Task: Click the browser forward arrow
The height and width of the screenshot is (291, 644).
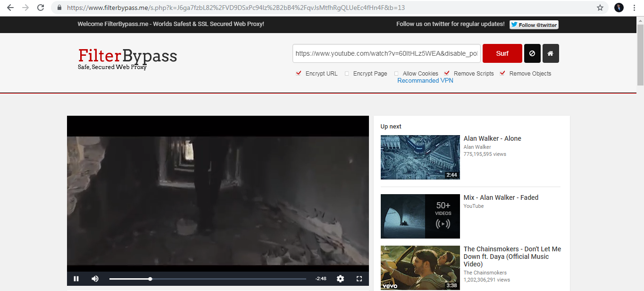Action: (25, 8)
